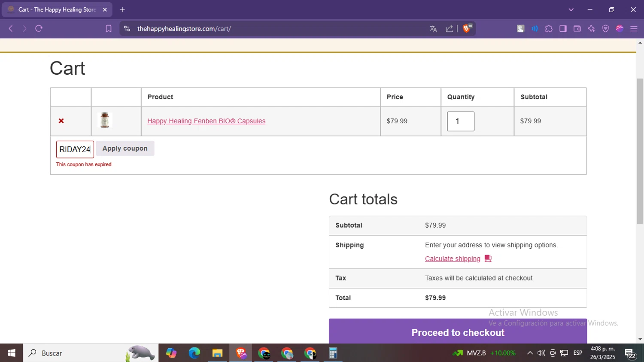644x362 pixels.
Task: Open the Calculator taskbar icon
Action: pyautogui.click(x=333, y=353)
